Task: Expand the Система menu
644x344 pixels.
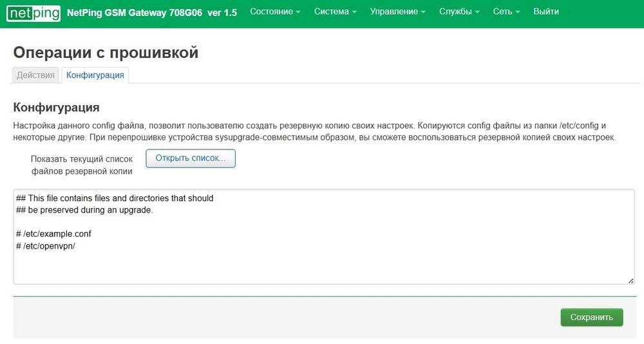Action: coord(336,12)
